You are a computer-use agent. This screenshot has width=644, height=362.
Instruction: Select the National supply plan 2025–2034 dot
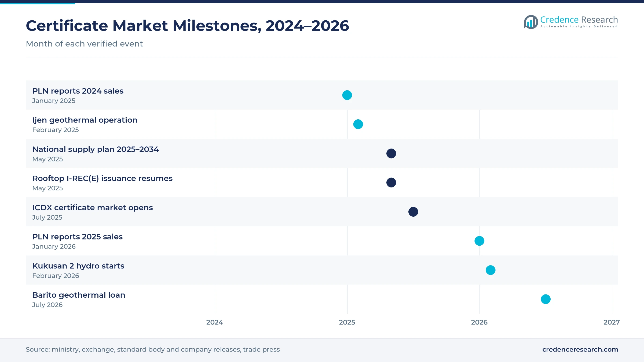(x=391, y=153)
